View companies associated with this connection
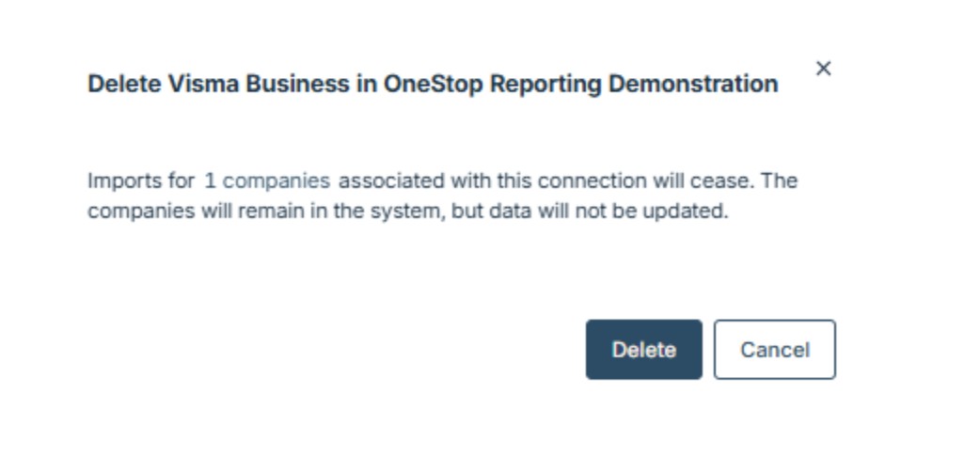 267,181
